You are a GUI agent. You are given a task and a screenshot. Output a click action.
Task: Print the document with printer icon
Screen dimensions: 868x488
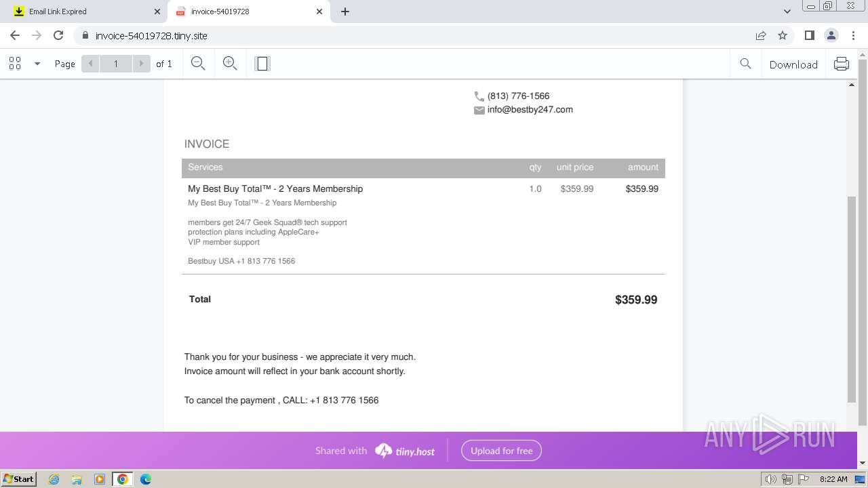tap(842, 64)
